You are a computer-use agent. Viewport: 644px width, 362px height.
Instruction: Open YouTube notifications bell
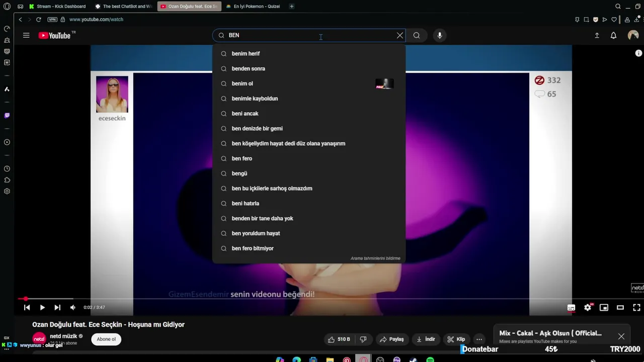tap(613, 35)
